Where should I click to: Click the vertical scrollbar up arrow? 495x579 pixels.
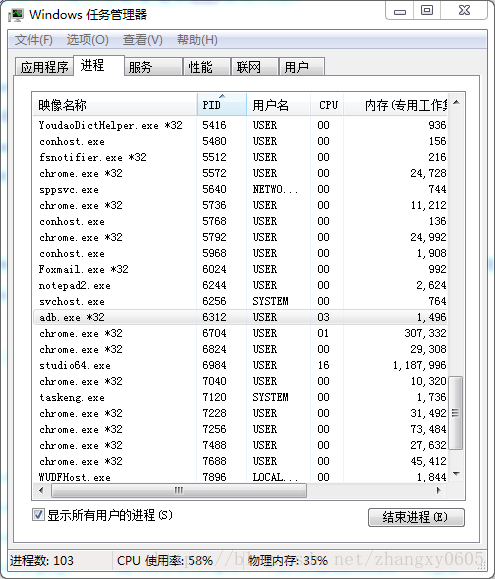(456, 102)
